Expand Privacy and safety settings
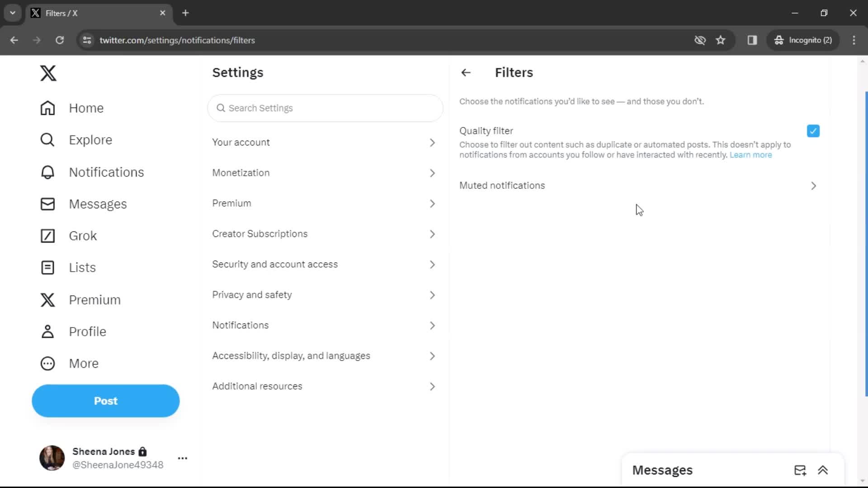 [x=325, y=294]
